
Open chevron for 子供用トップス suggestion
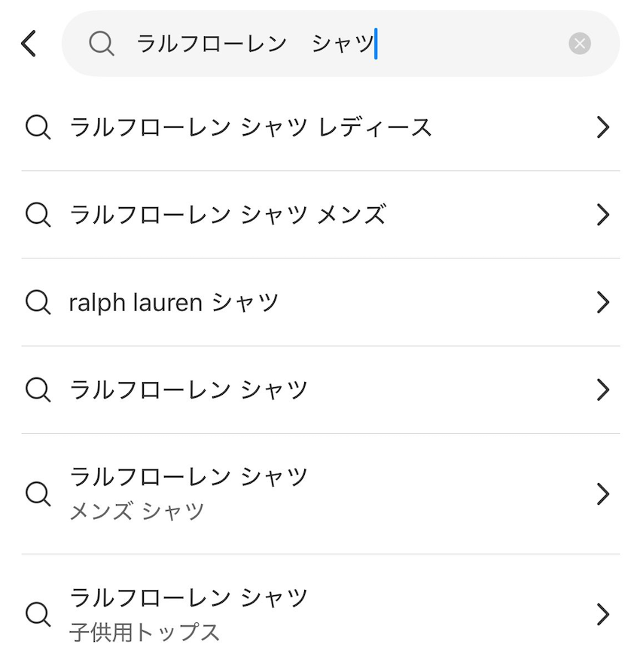click(602, 615)
